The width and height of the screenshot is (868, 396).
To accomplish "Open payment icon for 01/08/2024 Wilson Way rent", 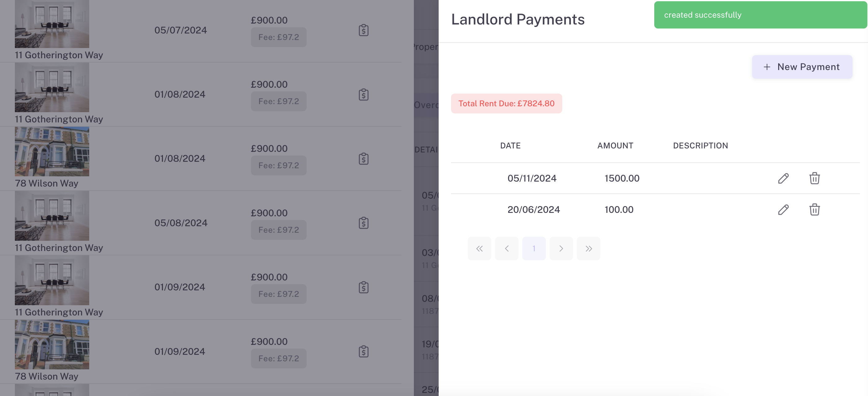I will (363, 159).
